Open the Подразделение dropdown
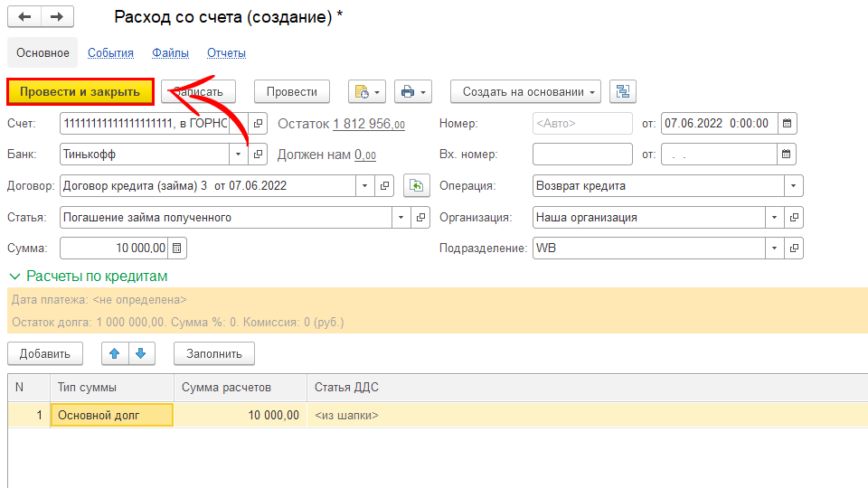 tap(774, 248)
